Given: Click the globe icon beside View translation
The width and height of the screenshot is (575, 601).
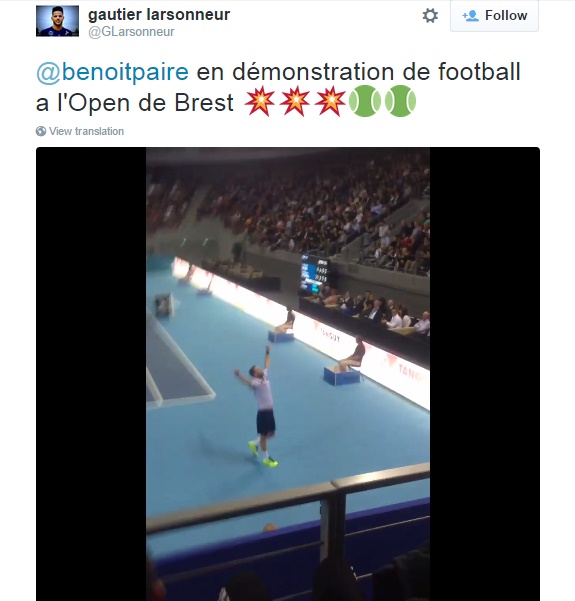Looking at the screenshot, I should [41, 131].
